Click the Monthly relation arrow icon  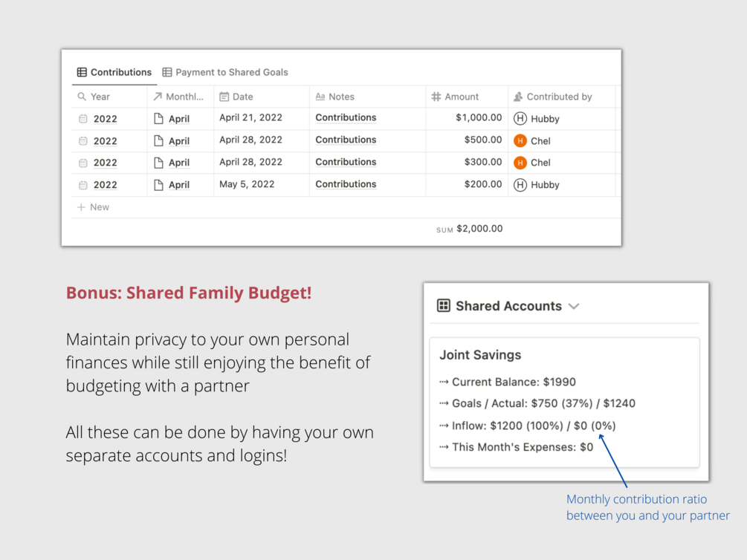coord(158,97)
